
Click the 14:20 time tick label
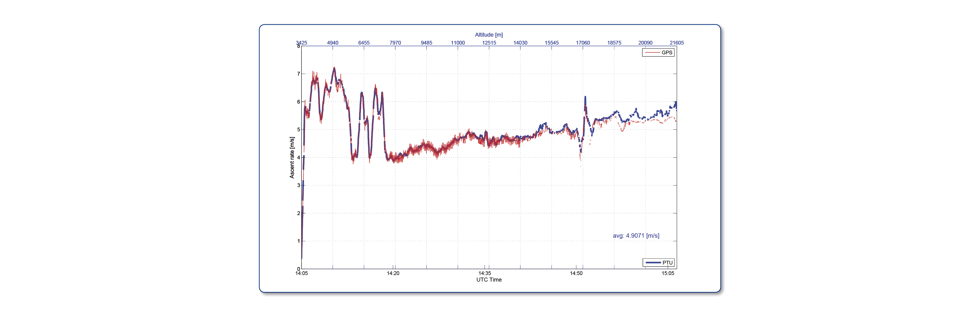pos(393,273)
